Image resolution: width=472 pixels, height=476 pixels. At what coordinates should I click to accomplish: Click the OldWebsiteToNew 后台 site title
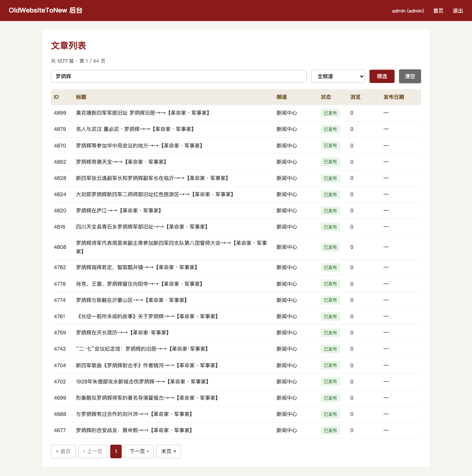[46, 10]
